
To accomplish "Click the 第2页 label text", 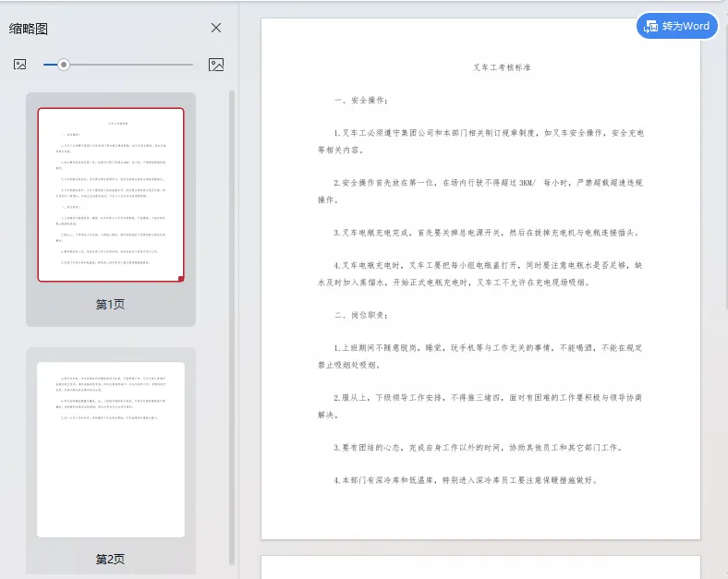I will click(x=110, y=559).
